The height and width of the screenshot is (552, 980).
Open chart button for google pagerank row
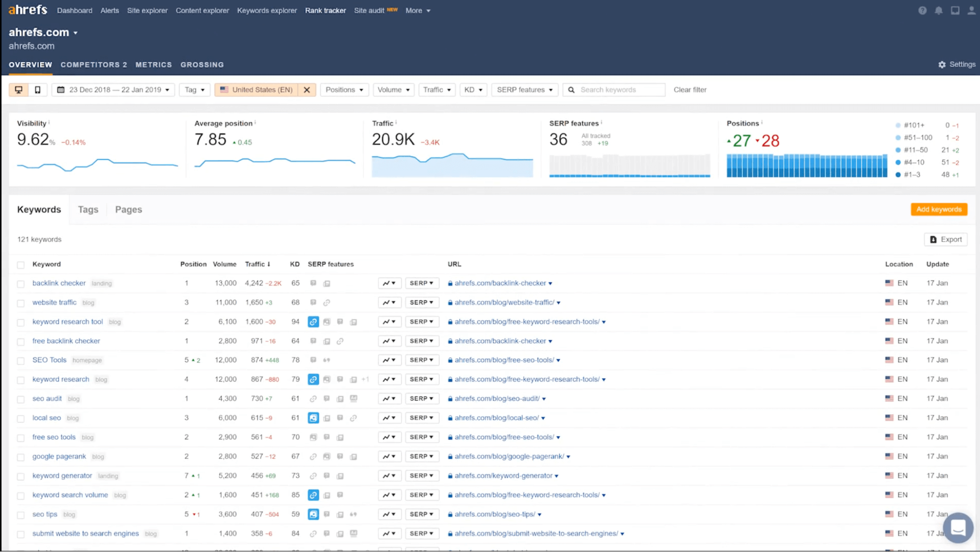[389, 456]
